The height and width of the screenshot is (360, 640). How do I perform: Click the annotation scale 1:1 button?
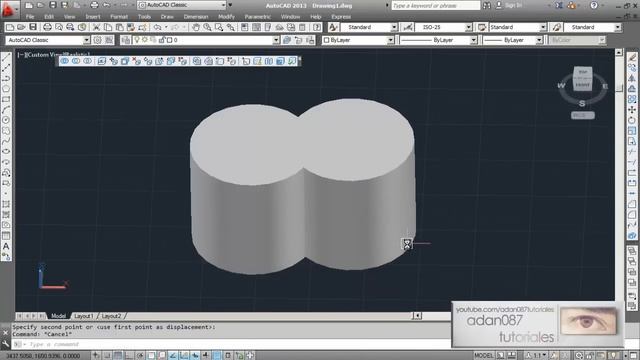(x=535, y=356)
